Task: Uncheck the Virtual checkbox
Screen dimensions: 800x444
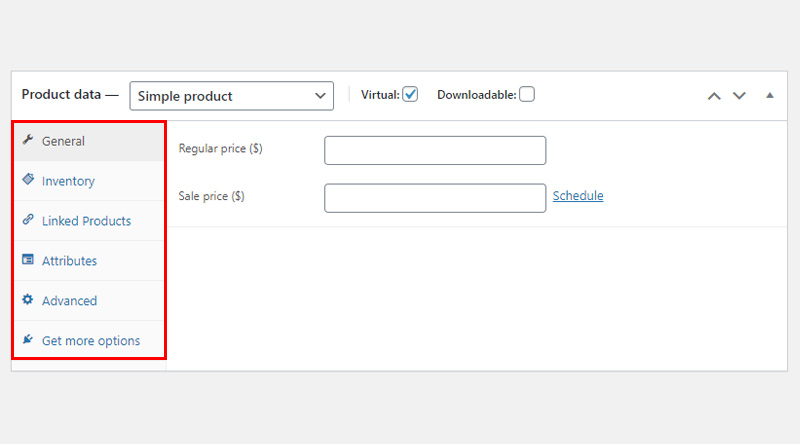Action: pos(410,94)
